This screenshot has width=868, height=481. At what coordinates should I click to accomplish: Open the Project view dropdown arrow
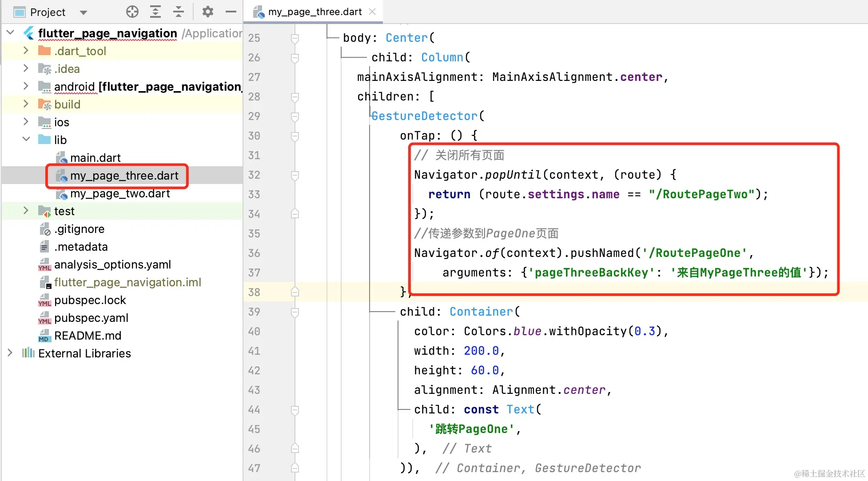[x=83, y=12]
